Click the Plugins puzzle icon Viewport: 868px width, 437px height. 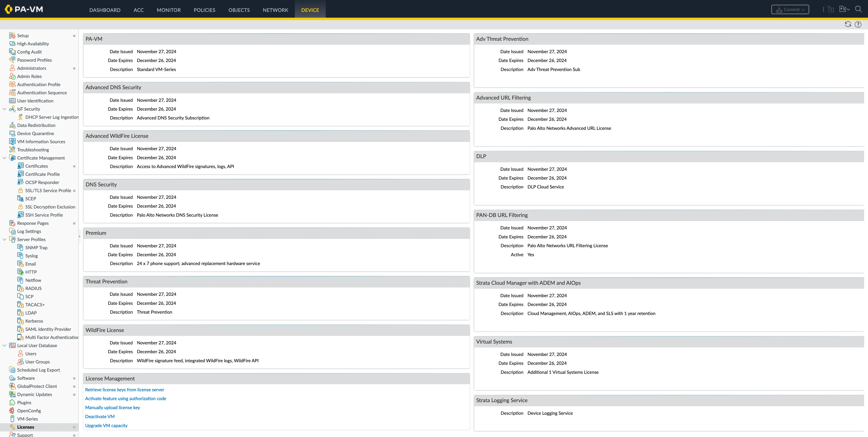(12, 402)
